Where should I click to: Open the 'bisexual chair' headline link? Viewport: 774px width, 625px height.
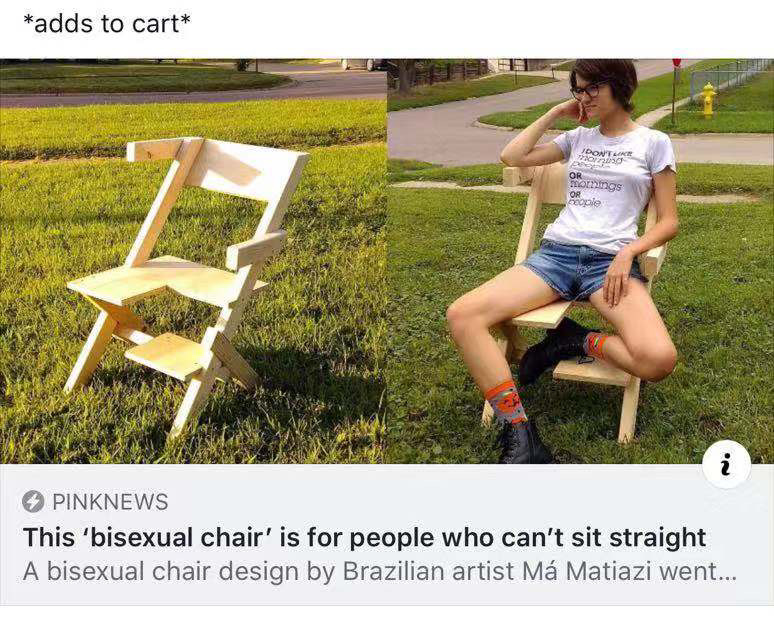point(364,537)
